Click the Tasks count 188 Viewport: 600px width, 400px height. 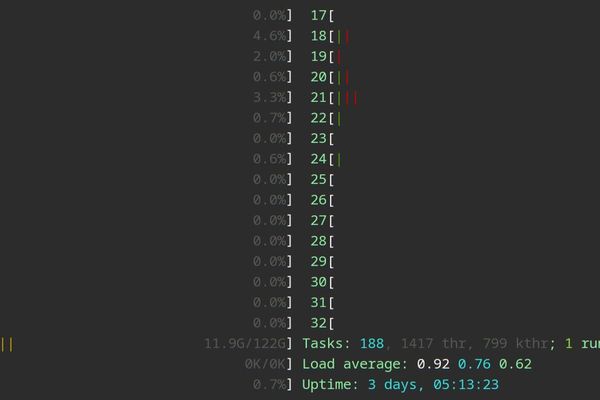(372, 344)
